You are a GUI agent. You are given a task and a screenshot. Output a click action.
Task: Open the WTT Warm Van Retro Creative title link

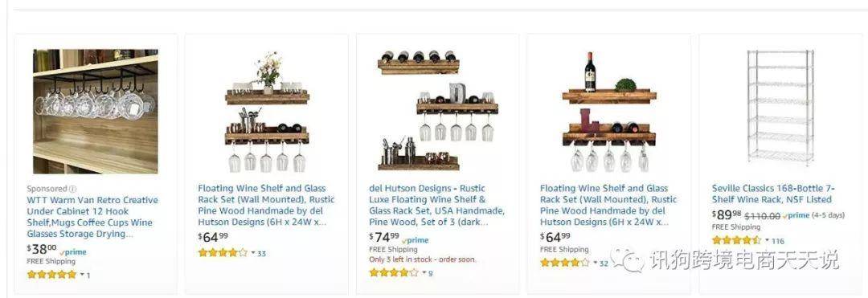click(92, 217)
